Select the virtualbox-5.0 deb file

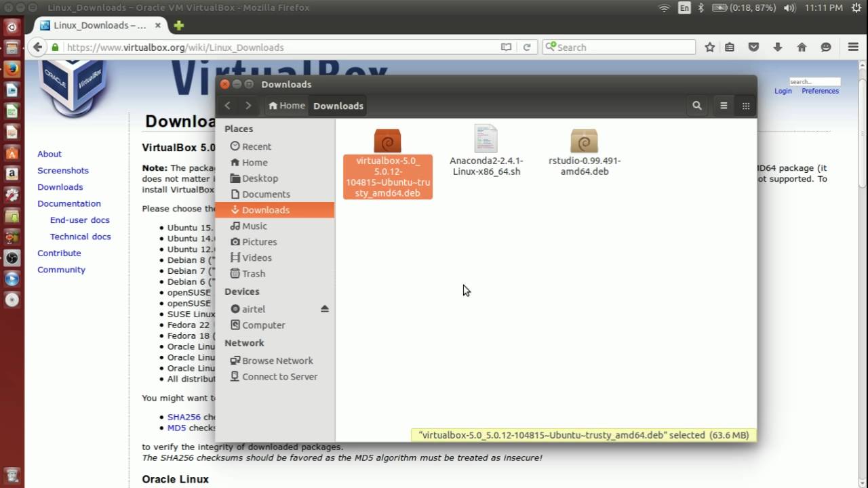388,163
